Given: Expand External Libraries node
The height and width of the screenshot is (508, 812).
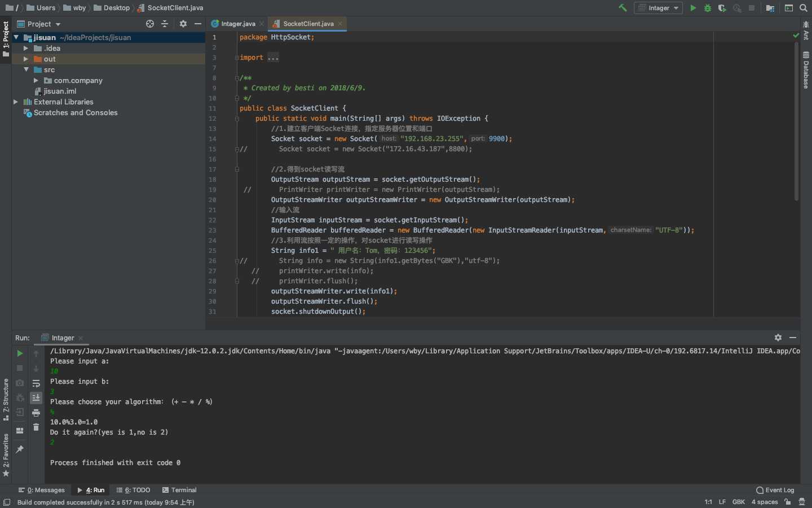Looking at the screenshot, I should [16, 102].
